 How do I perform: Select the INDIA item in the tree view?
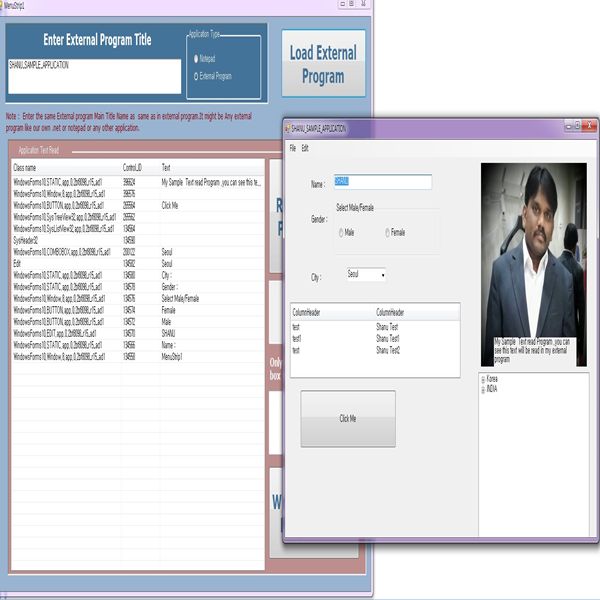(492, 389)
